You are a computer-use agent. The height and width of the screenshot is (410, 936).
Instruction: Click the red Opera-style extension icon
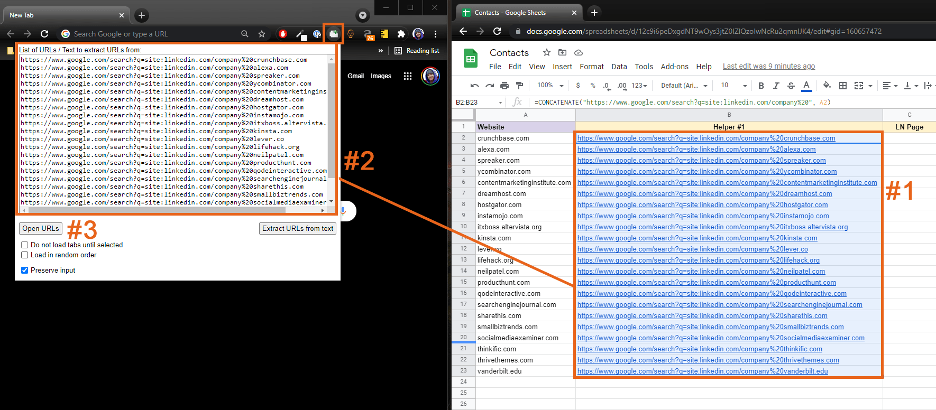pos(282,34)
